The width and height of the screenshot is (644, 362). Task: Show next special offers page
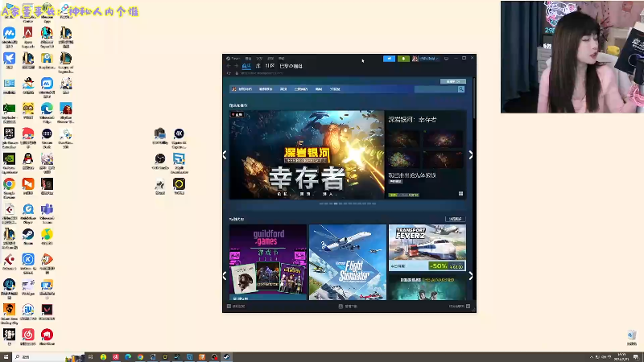pyautogui.click(x=471, y=275)
